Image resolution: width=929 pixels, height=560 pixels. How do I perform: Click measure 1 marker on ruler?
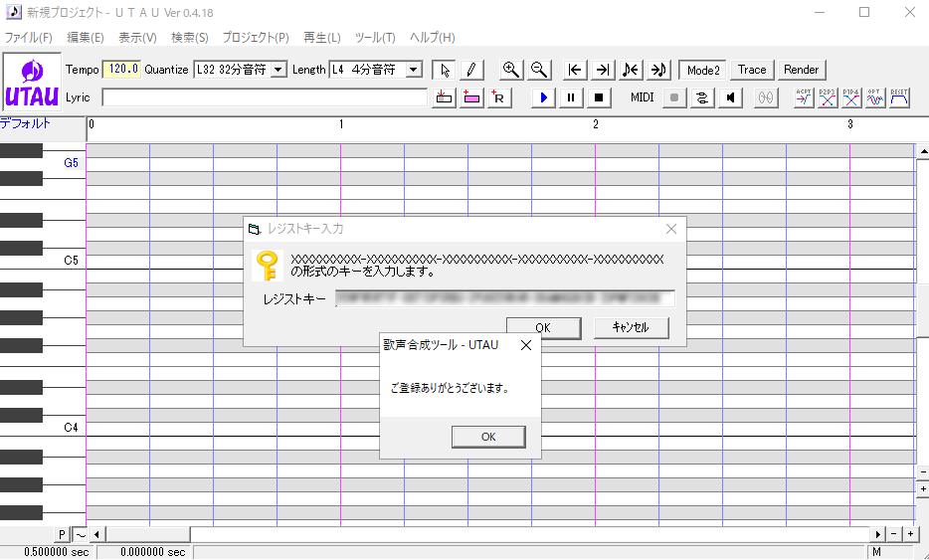click(x=341, y=124)
